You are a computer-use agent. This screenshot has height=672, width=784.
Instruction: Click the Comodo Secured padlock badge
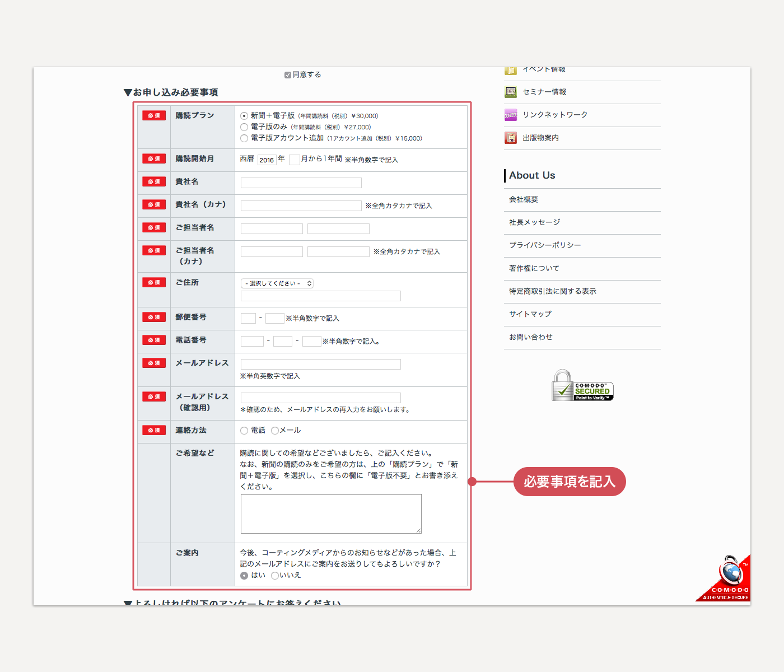point(582,386)
